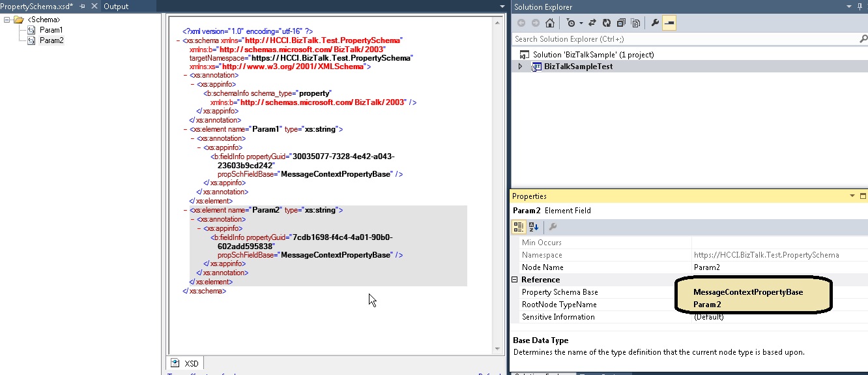Toggle Categorized view in Properties
Screen dimensions: 868x375
pos(519,227)
